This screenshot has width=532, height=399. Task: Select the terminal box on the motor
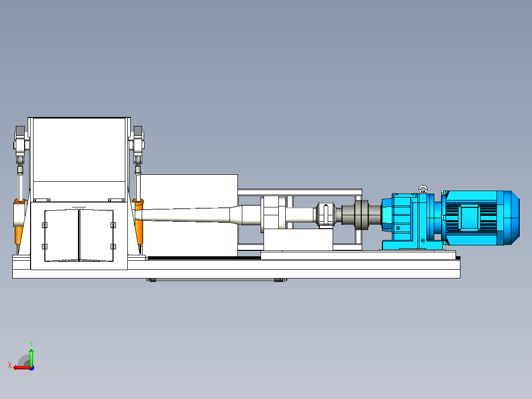coord(469,218)
